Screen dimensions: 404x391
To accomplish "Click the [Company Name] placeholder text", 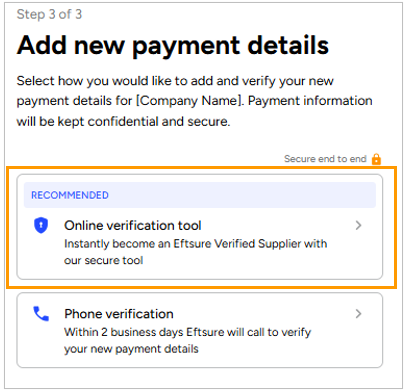I will (190, 101).
